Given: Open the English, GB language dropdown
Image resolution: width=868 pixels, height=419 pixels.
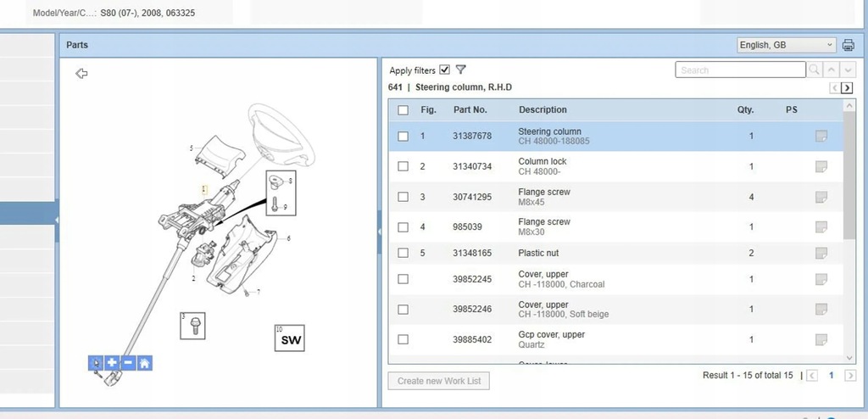Looking at the screenshot, I should click(x=786, y=45).
